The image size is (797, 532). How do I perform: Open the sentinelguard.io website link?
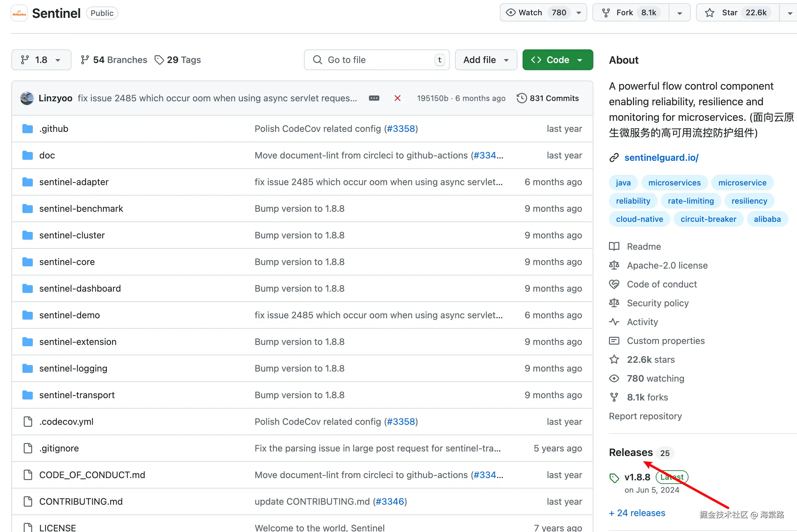click(x=661, y=158)
